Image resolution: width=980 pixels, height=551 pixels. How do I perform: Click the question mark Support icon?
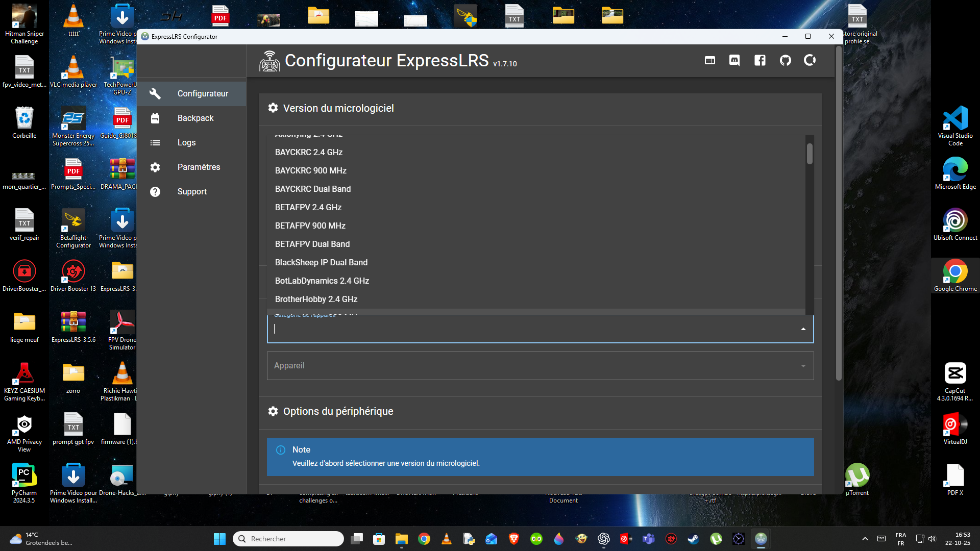pos(155,192)
